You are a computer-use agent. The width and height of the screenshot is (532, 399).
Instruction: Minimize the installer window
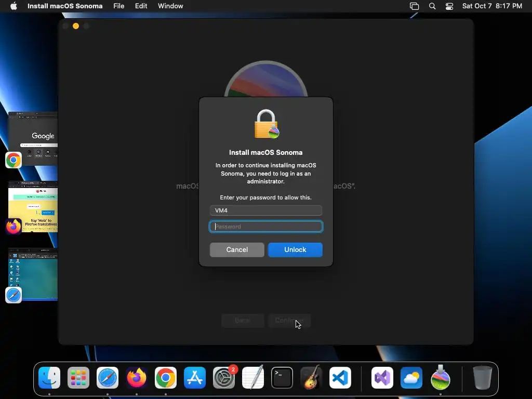pos(76,26)
